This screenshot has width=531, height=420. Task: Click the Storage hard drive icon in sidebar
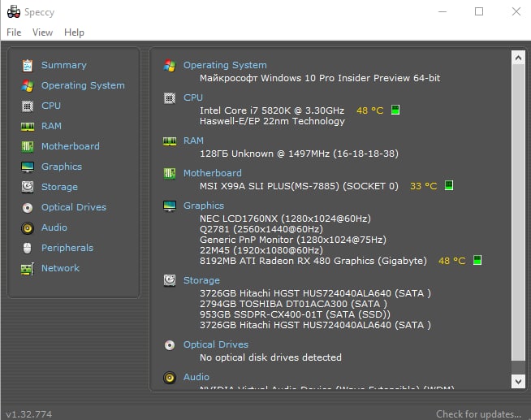click(28, 187)
